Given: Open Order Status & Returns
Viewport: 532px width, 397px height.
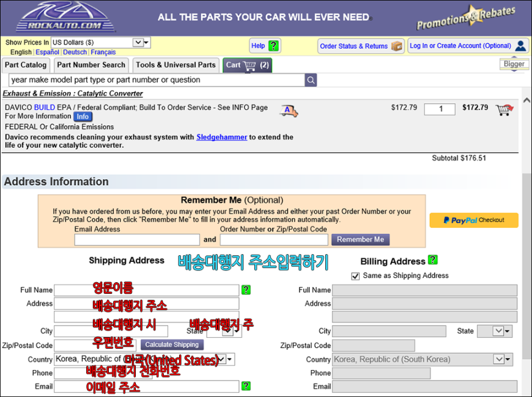Looking at the screenshot, I should tap(361, 46).
